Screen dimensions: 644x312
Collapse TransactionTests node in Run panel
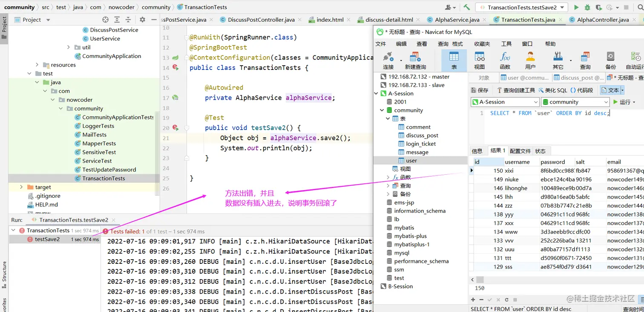pyautogui.click(x=13, y=231)
